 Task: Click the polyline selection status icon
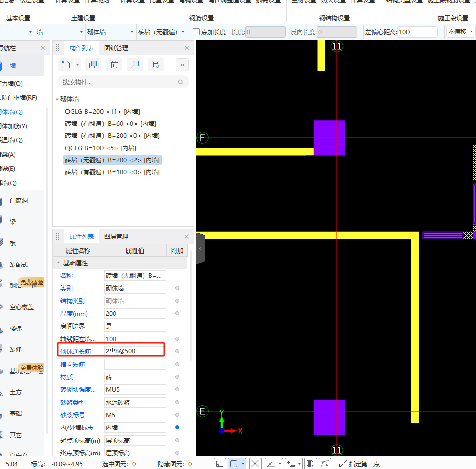click(x=325, y=464)
